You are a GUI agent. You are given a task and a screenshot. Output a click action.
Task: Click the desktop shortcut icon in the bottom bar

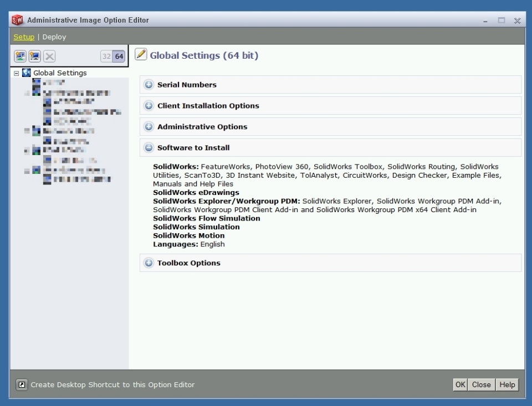pyautogui.click(x=22, y=384)
